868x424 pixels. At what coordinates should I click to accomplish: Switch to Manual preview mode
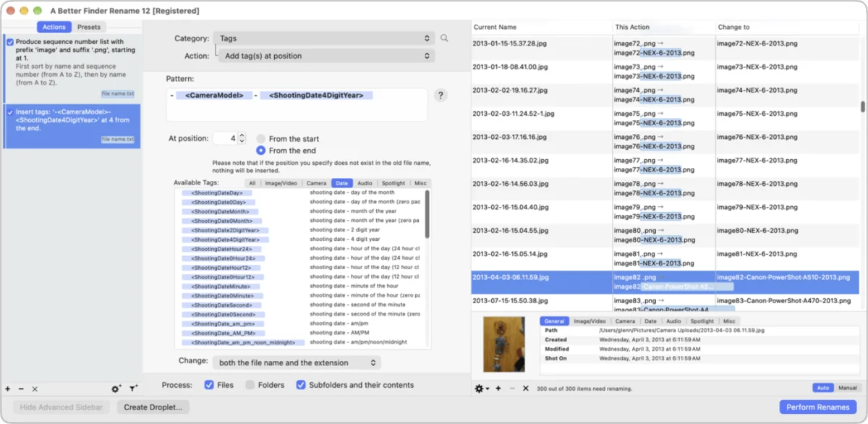point(846,388)
